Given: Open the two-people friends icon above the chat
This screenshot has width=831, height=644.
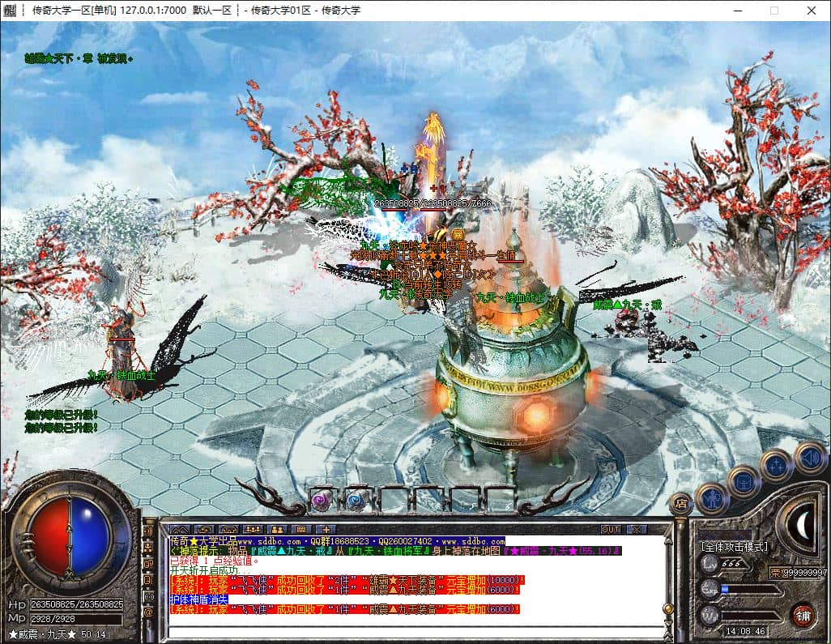Looking at the screenshot, I should [277, 529].
